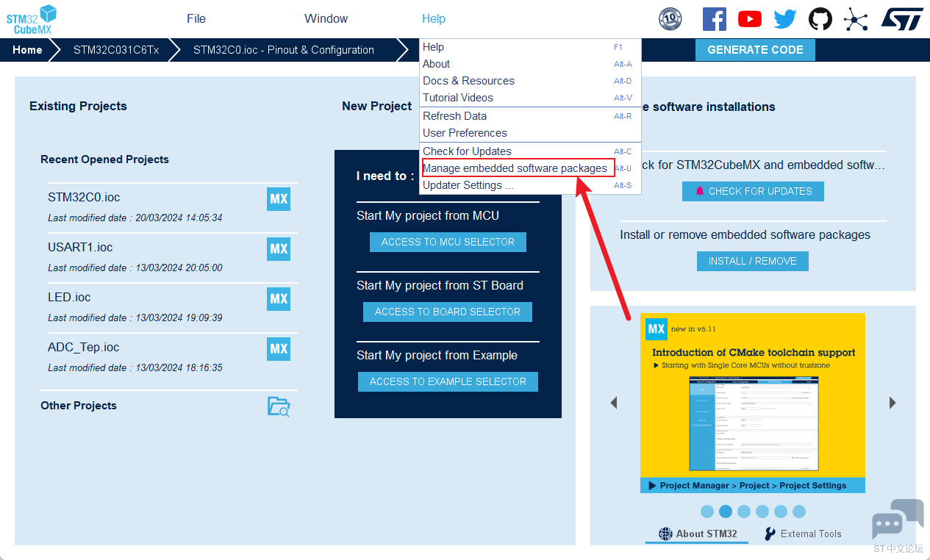The width and height of the screenshot is (930, 560).
Task: Choose Help entry in Help menu
Action: 530,47
